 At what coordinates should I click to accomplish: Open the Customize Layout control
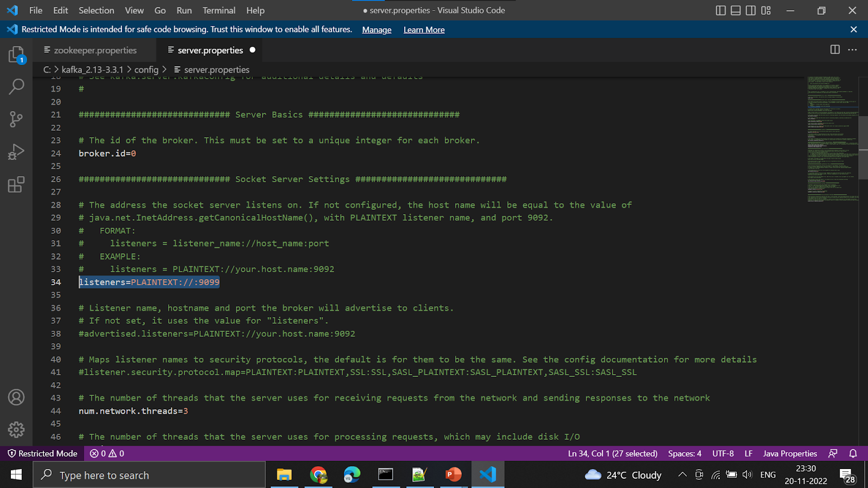766,10
